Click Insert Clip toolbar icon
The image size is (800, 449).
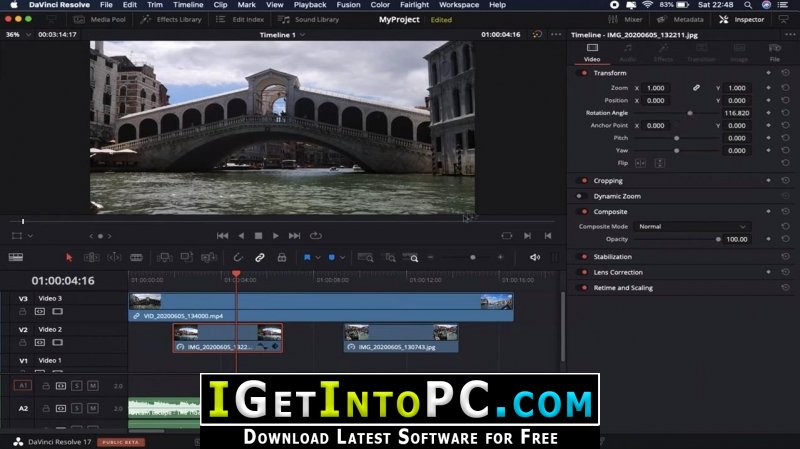tap(164, 258)
